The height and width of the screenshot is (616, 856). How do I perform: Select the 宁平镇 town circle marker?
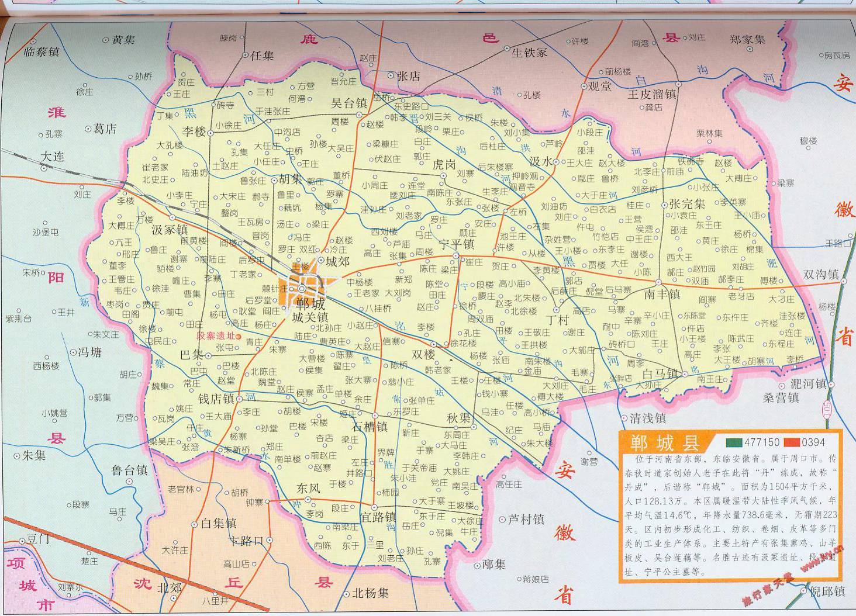[456, 256]
